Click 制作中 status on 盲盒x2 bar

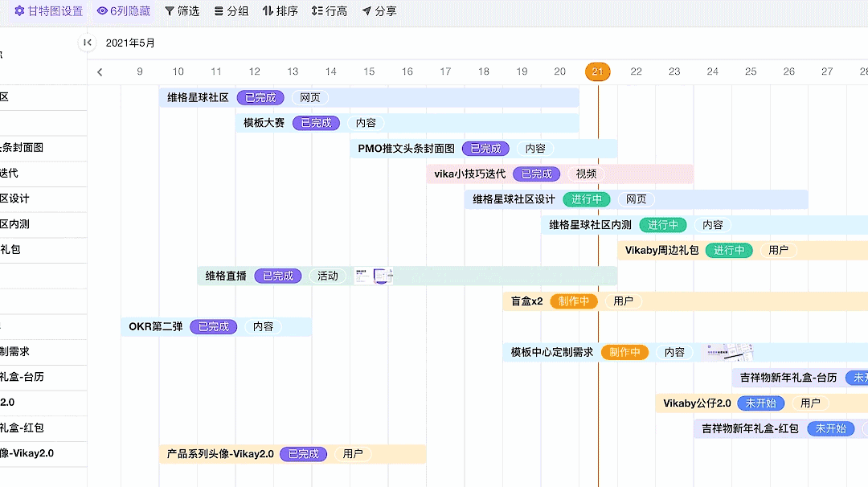(574, 301)
